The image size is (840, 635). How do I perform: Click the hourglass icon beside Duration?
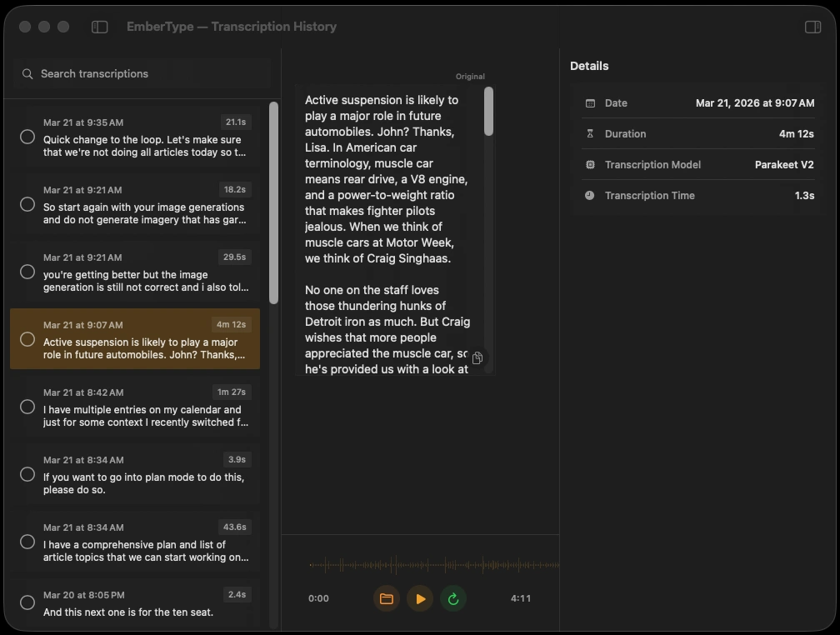[590, 134]
